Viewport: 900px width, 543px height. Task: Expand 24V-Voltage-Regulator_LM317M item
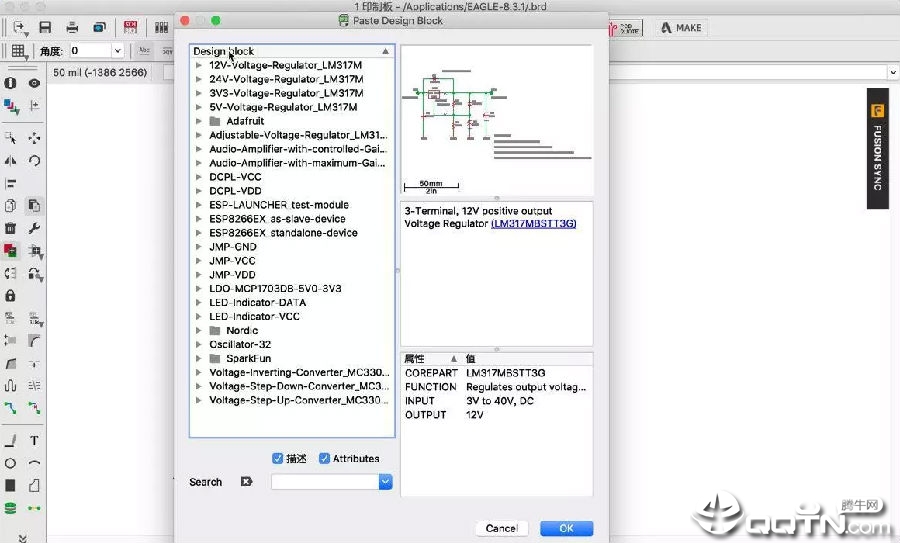coord(199,79)
